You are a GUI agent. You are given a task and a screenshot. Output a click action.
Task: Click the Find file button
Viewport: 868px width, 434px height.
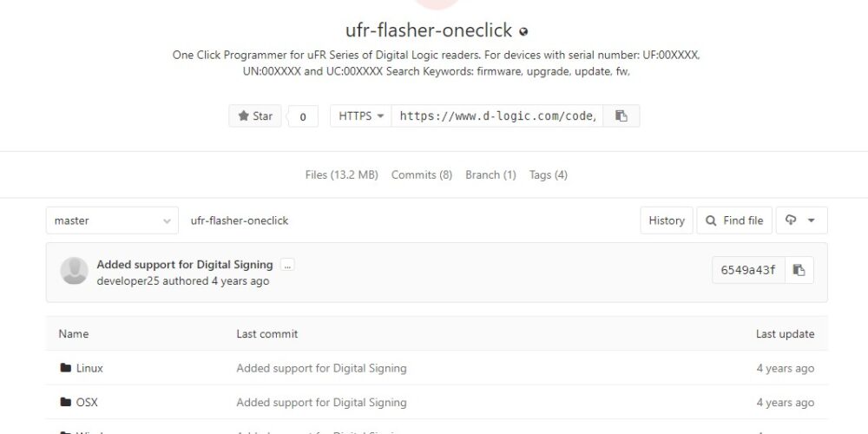coord(734,220)
